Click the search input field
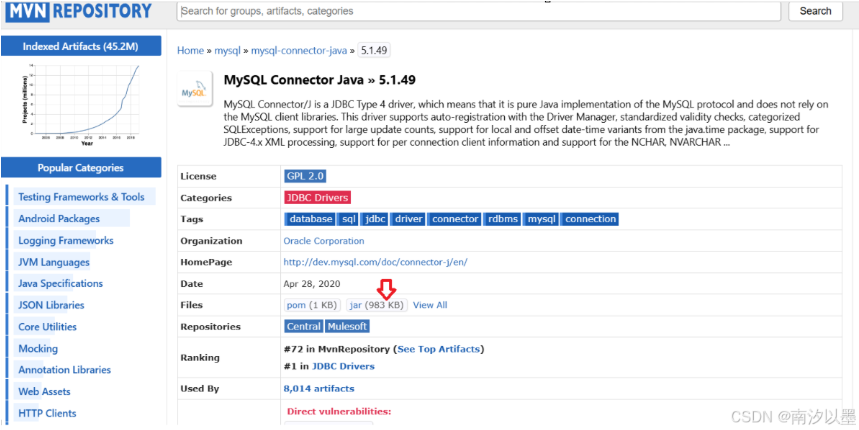Image resolution: width=859 pixels, height=430 pixels. [478, 11]
